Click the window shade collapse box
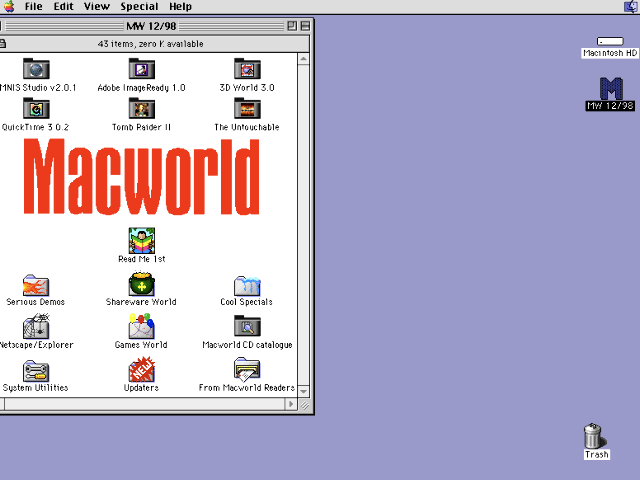Image resolution: width=640 pixels, height=480 pixels. coord(305,26)
